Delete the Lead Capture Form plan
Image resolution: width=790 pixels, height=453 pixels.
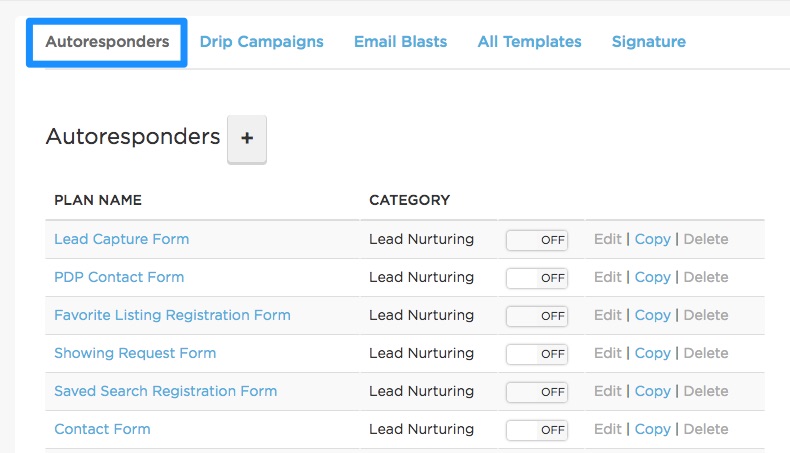pyautogui.click(x=705, y=239)
